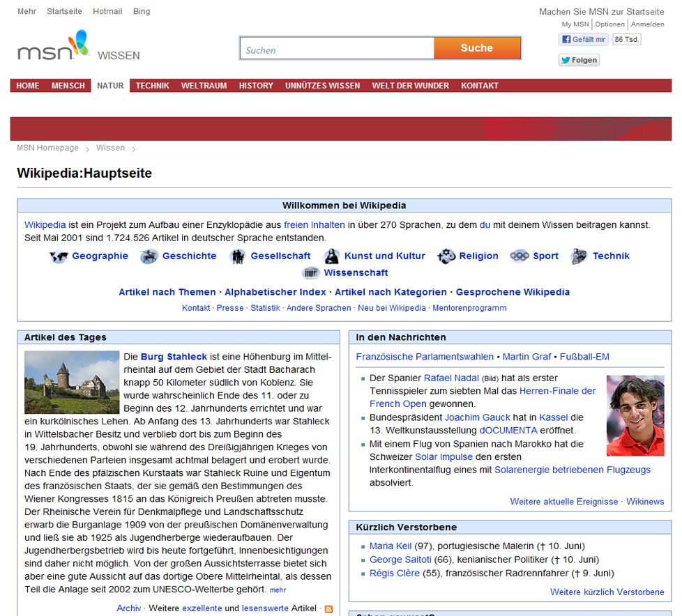Open Artikel nach Themen
Screen dimensions: 682x616
pos(167,292)
